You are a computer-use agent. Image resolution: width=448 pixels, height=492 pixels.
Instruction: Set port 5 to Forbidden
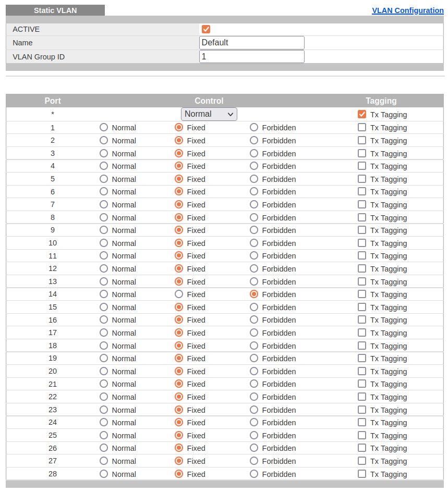click(253, 179)
